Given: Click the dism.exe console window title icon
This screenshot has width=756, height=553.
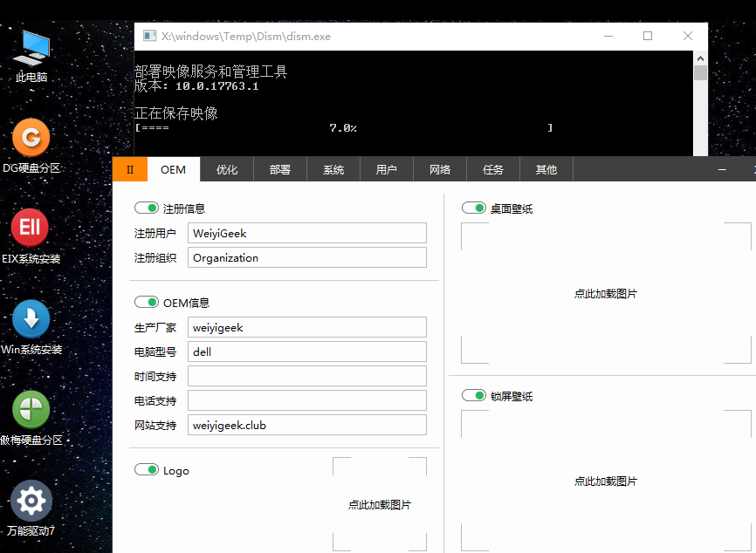Looking at the screenshot, I should (x=150, y=36).
